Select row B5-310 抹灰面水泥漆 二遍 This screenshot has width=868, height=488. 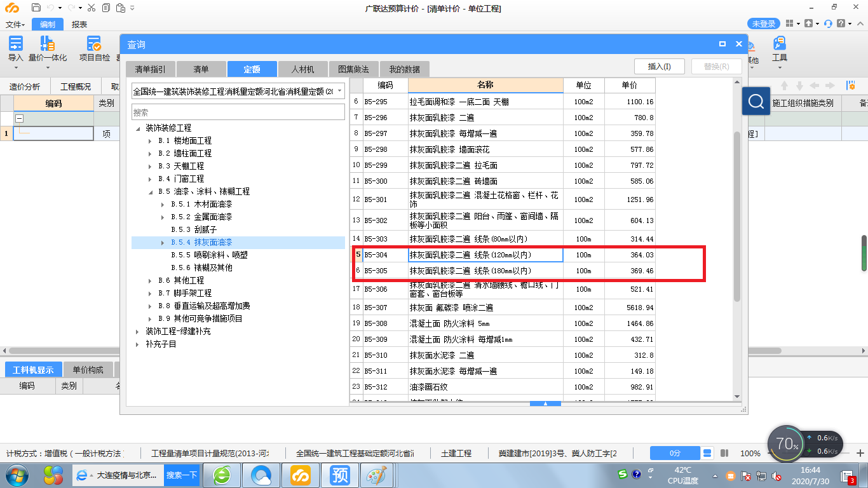(x=503, y=355)
